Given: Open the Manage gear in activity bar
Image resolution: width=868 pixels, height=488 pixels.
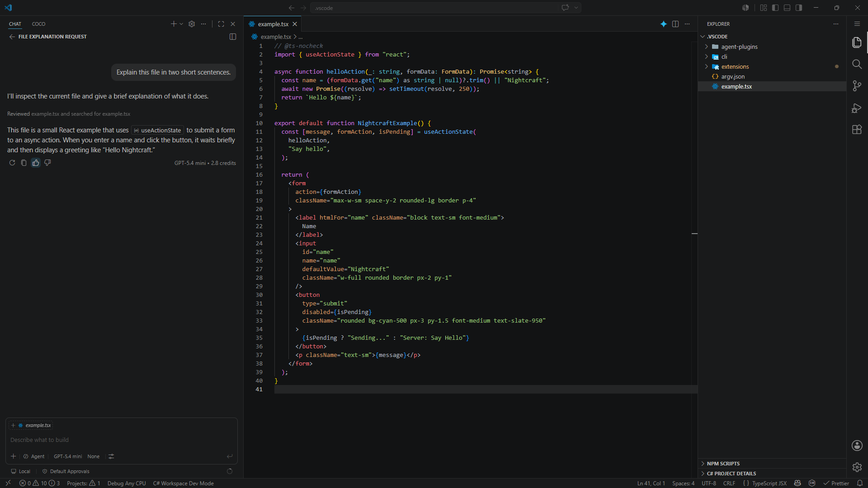Looking at the screenshot, I should (x=857, y=467).
